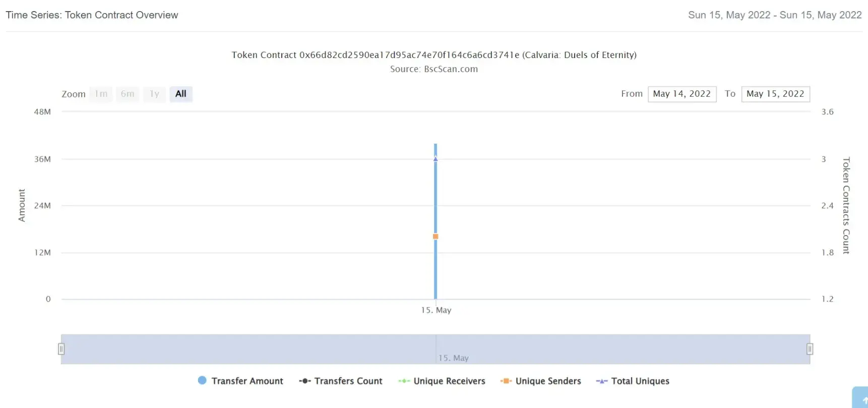Click orange Unique Senders data point marker
Screen dimensions: 868x408
[436, 237]
